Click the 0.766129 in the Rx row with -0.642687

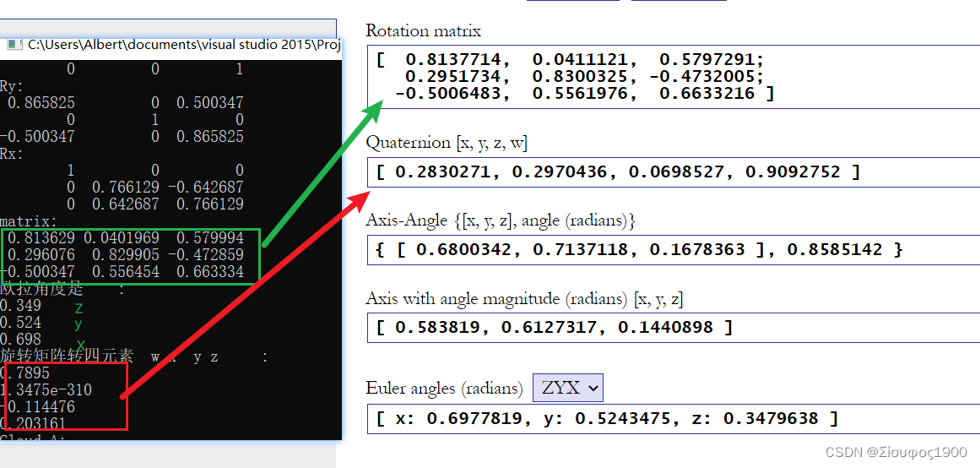pos(126,187)
